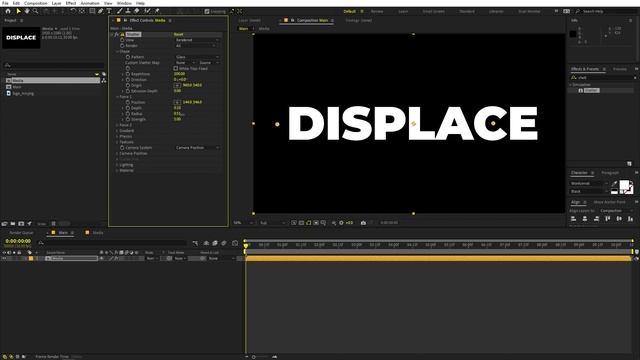640x360 pixels.
Task: Switch to Paragraph panel tab
Action: (610, 173)
